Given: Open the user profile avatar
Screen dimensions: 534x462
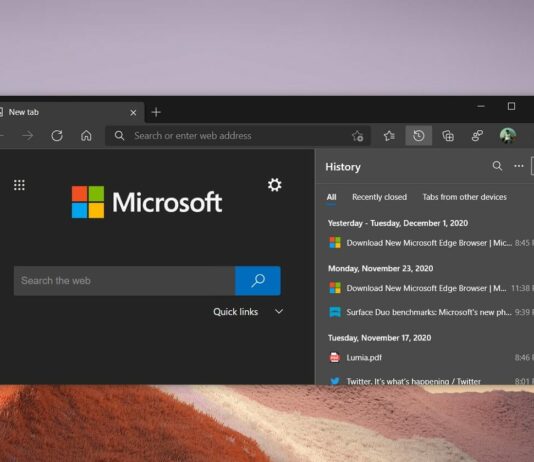Looking at the screenshot, I should (507, 136).
